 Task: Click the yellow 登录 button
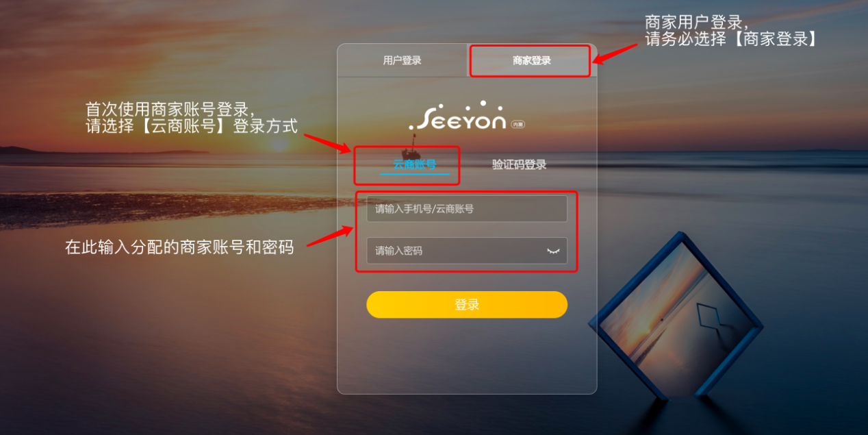pos(467,305)
